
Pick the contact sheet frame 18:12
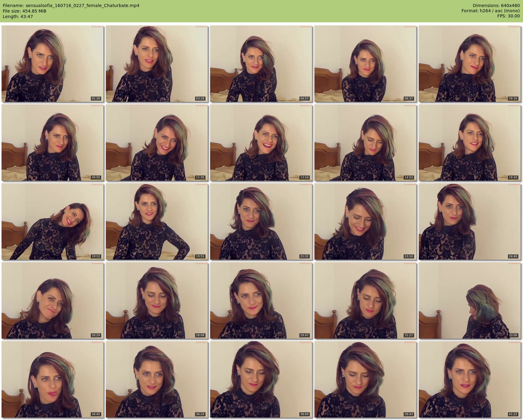(x=53, y=221)
